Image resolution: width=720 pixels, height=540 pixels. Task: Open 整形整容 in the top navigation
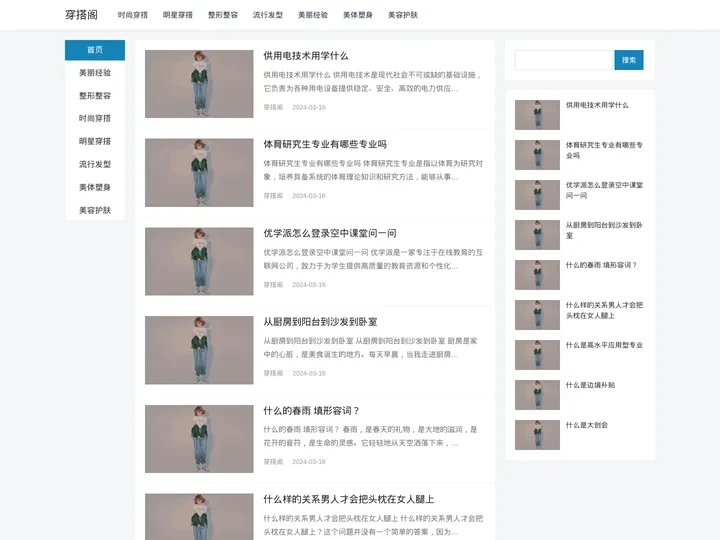[x=223, y=15]
